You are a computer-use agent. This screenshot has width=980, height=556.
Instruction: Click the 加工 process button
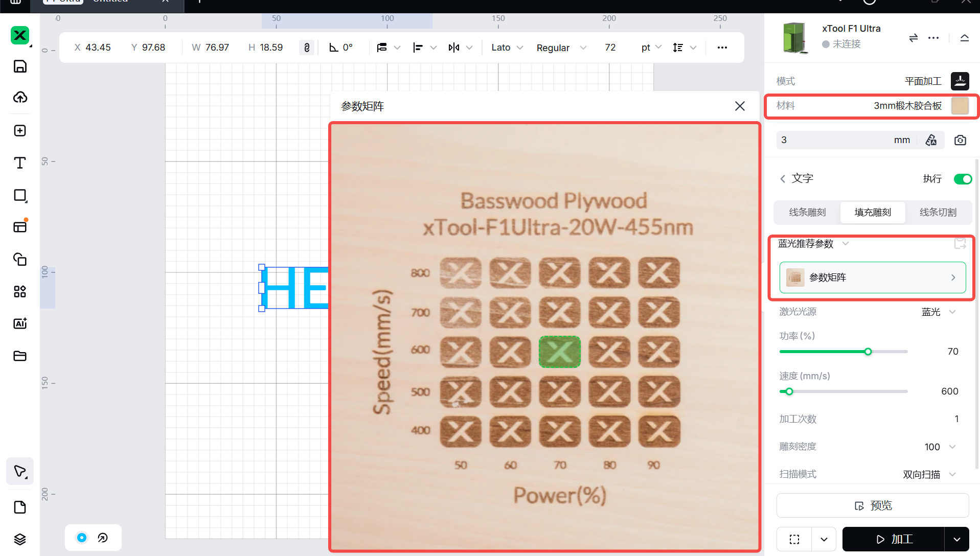(x=893, y=539)
